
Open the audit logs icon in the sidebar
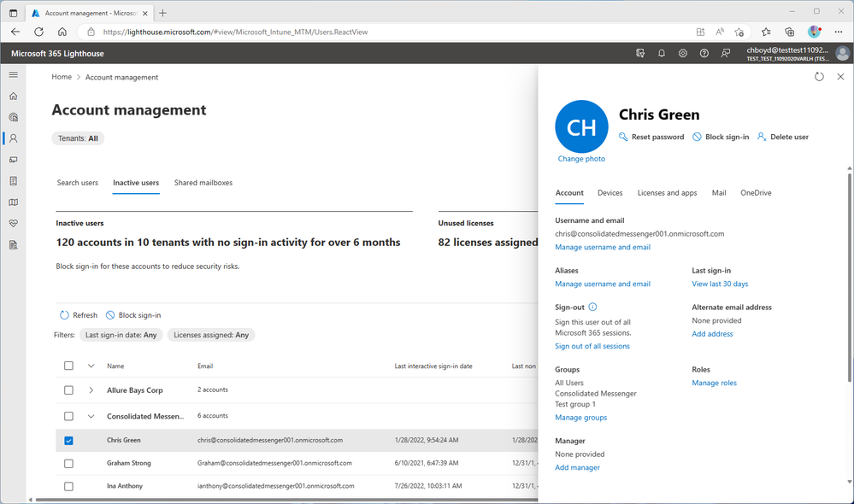14,245
